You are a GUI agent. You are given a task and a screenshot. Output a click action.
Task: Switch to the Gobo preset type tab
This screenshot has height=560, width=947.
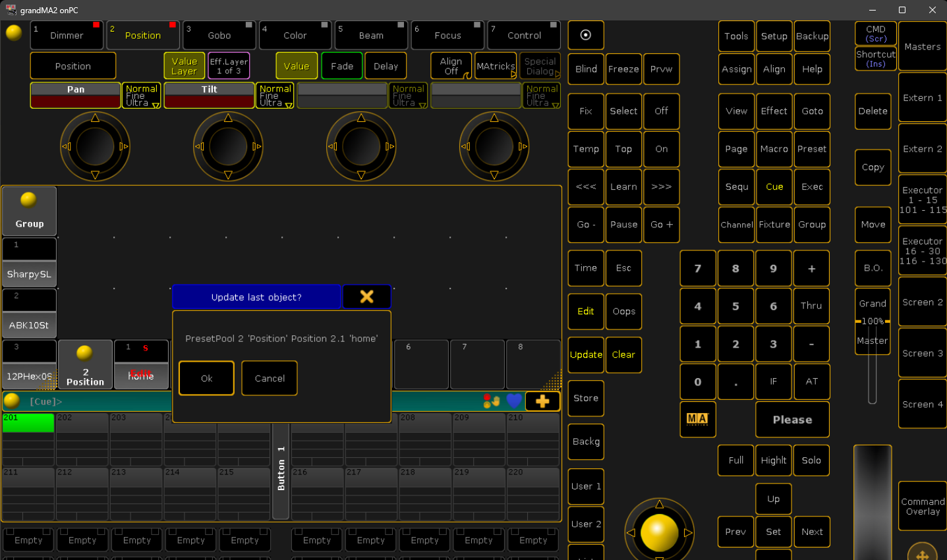click(219, 35)
